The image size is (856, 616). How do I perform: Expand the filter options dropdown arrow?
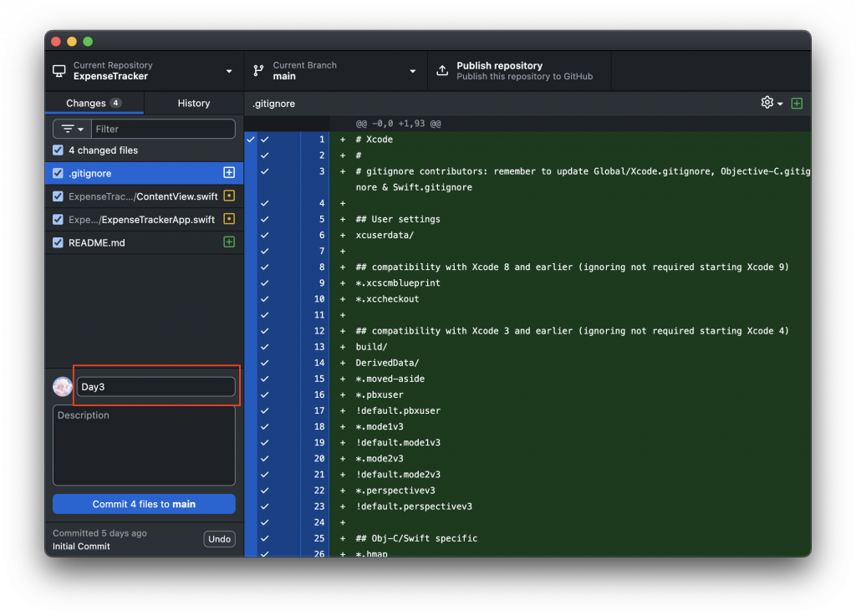pyautogui.click(x=81, y=130)
